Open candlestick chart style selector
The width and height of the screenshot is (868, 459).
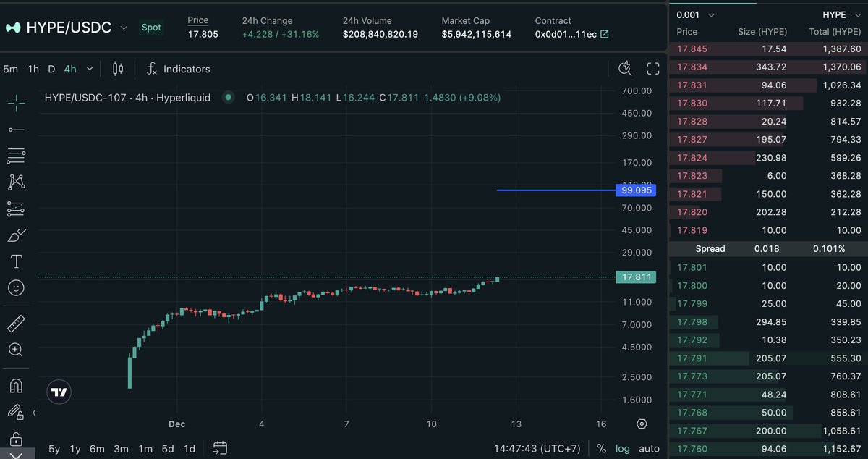[118, 69]
